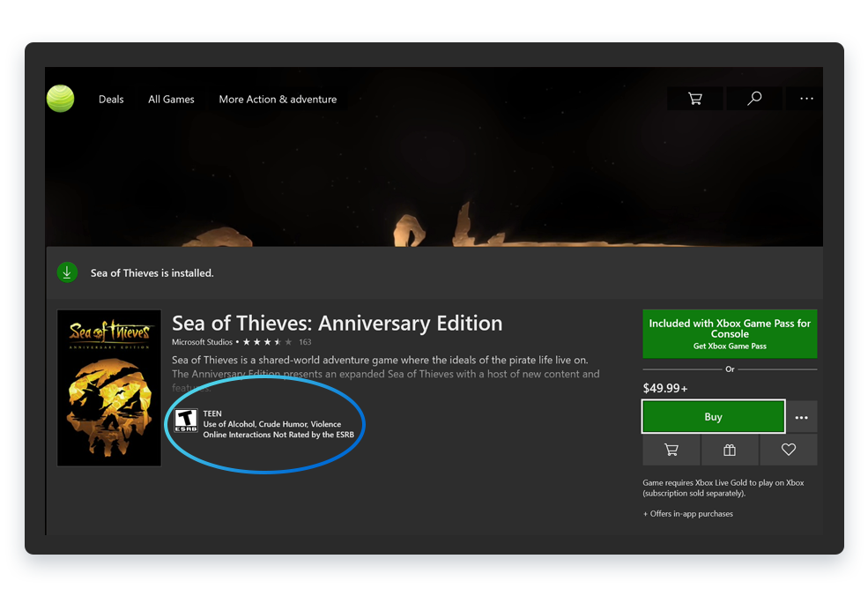Open the shopping cart in top bar
Viewport: 868px width, 596px height.
click(694, 99)
